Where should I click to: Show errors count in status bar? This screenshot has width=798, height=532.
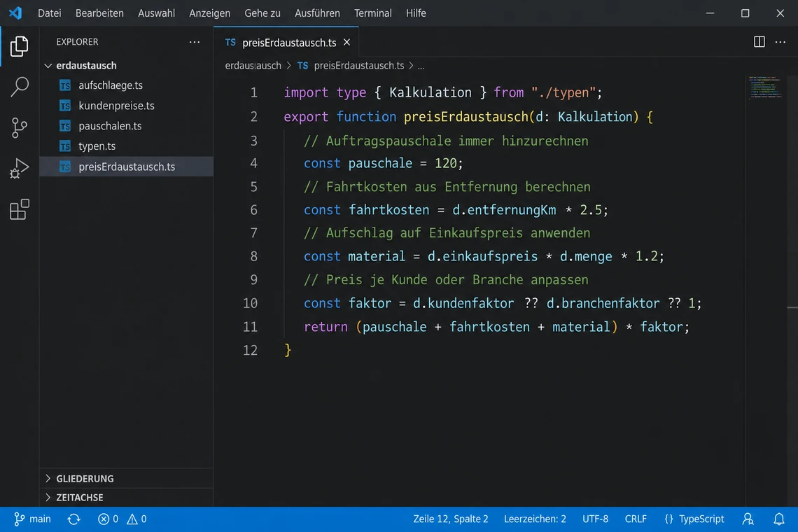pos(108,519)
